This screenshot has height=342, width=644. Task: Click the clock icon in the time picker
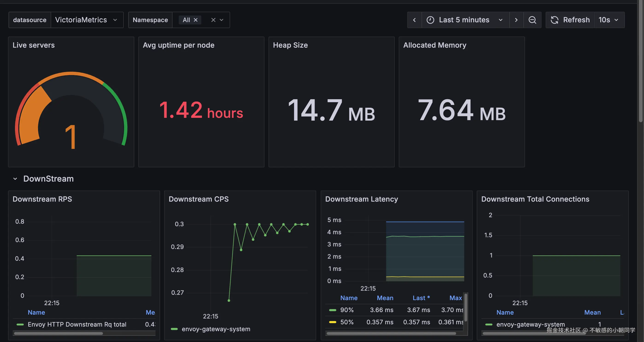[430, 20]
